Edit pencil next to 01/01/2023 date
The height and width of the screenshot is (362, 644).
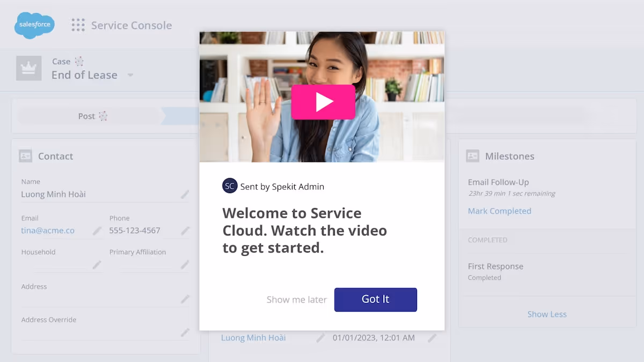click(432, 338)
